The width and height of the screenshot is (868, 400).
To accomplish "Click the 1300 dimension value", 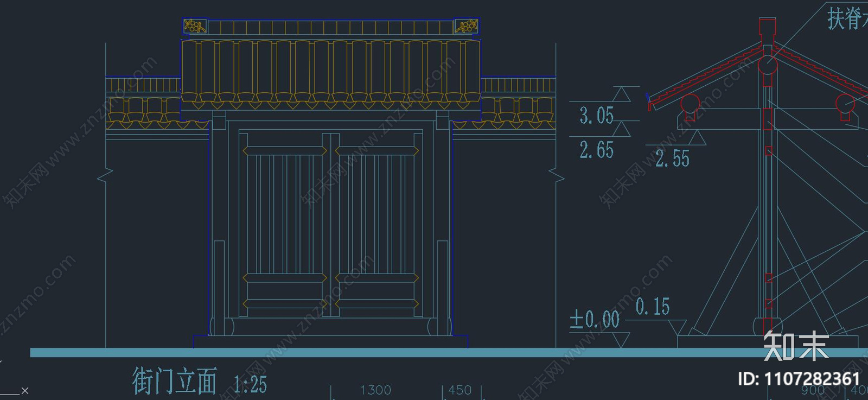I will coord(375,390).
